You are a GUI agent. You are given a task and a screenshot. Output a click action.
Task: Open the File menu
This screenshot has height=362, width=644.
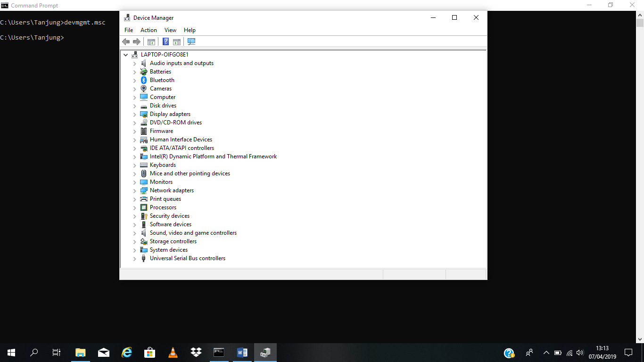[128, 30]
